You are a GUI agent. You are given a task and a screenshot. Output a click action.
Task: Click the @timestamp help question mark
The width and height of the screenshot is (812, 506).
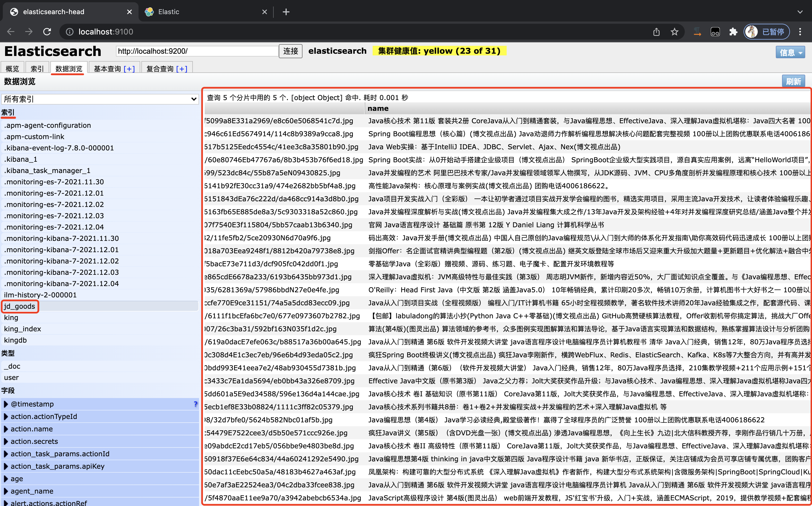coord(195,404)
